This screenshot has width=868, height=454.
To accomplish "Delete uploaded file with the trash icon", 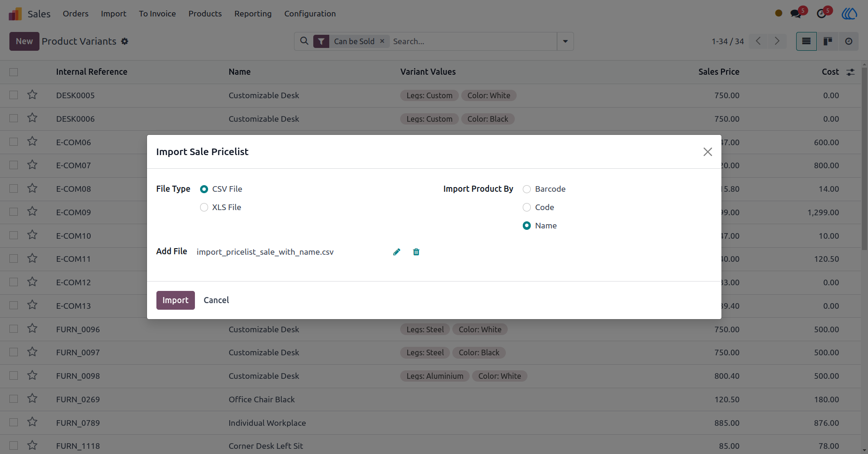I will click(x=416, y=252).
